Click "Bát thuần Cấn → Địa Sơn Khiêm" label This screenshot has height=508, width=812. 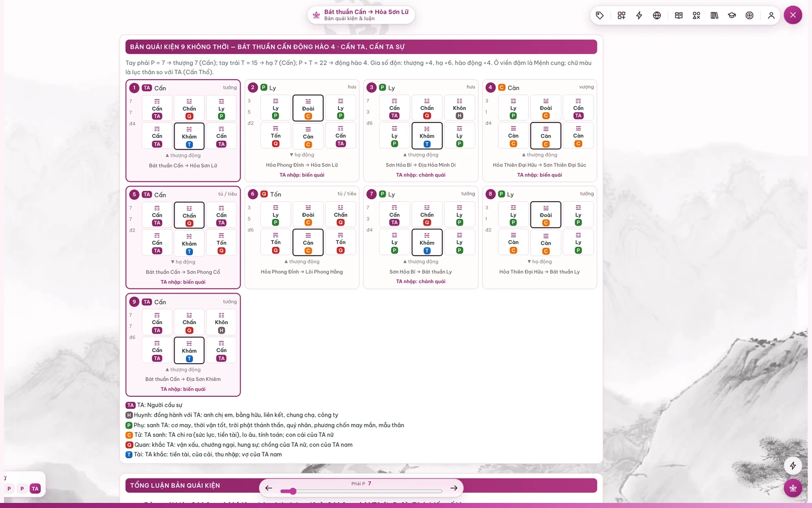point(183,379)
